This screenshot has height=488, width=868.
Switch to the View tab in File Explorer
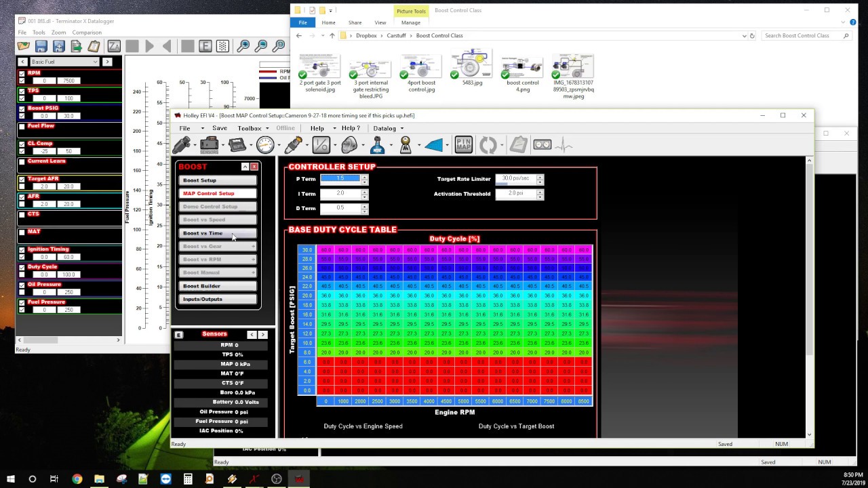tap(380, 22)
